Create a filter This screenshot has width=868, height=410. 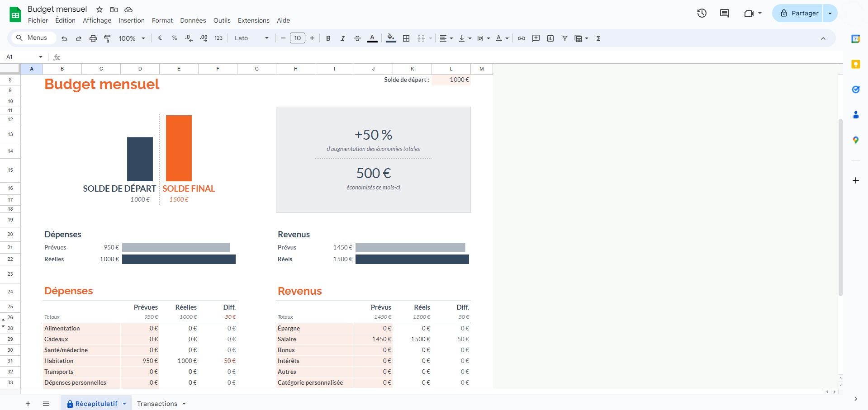click(x=564, y=38)
